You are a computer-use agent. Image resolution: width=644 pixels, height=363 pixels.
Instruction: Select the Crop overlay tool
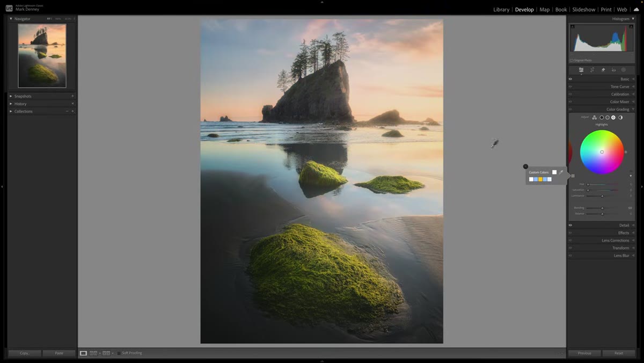592,70
